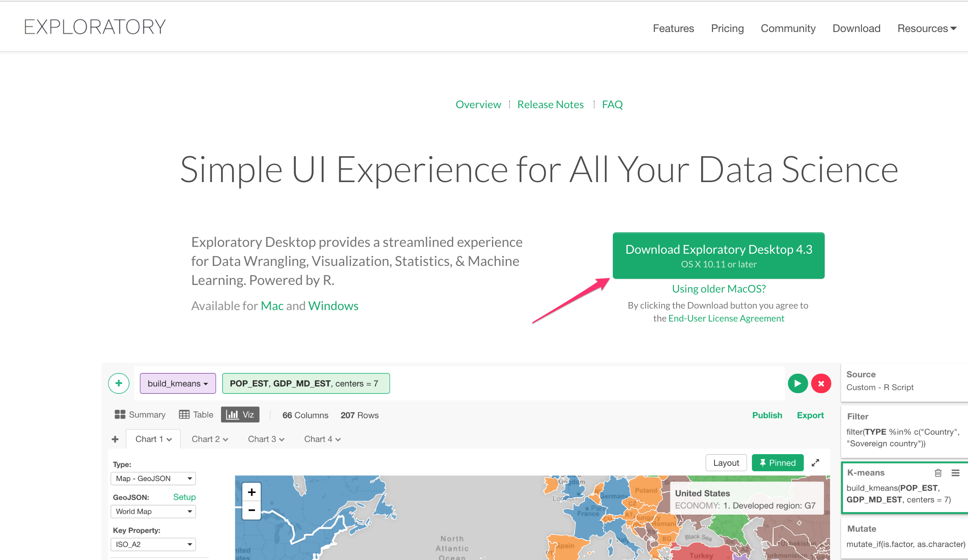Click the red cancel X button
Viewport: 968px width, 560px height.
tap(821, 383)
